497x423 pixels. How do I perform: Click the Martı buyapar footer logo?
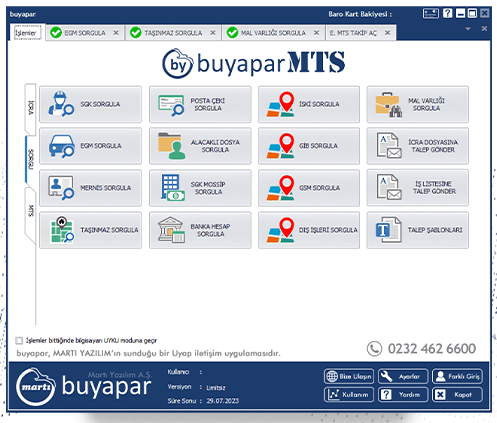click(x=84, y=386)
